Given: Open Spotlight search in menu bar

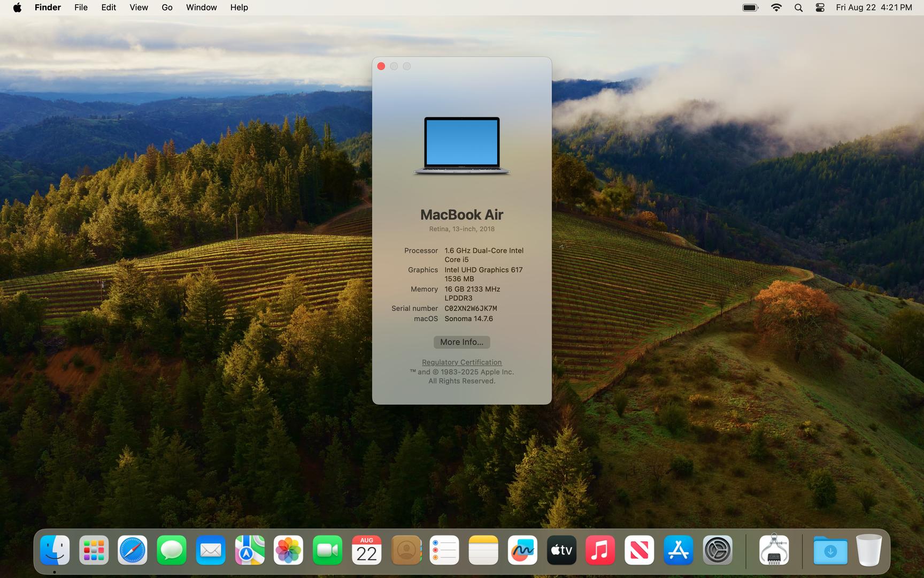Looking at the screenshot, I should 798,7.
